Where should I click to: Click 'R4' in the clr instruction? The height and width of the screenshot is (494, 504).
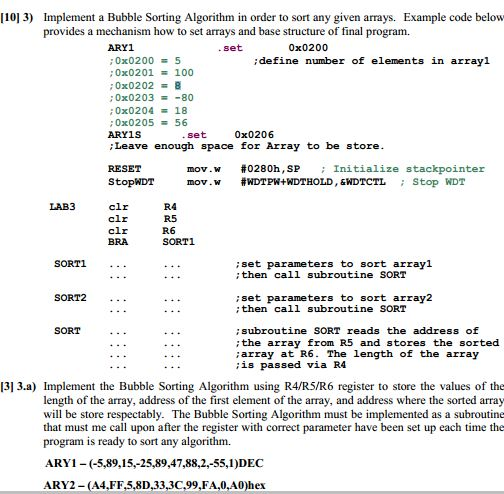coord(170,207)
